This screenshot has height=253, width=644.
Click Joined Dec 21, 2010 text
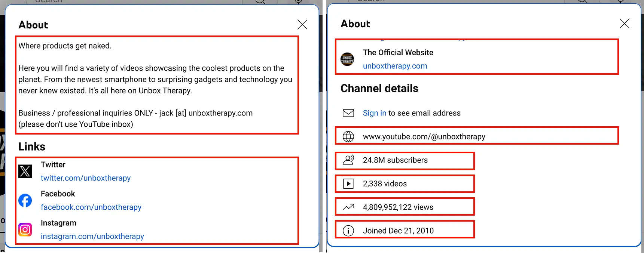398,231
